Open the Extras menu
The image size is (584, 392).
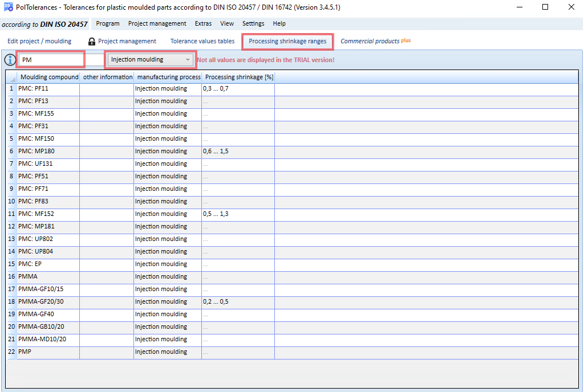tap(203, 23)
